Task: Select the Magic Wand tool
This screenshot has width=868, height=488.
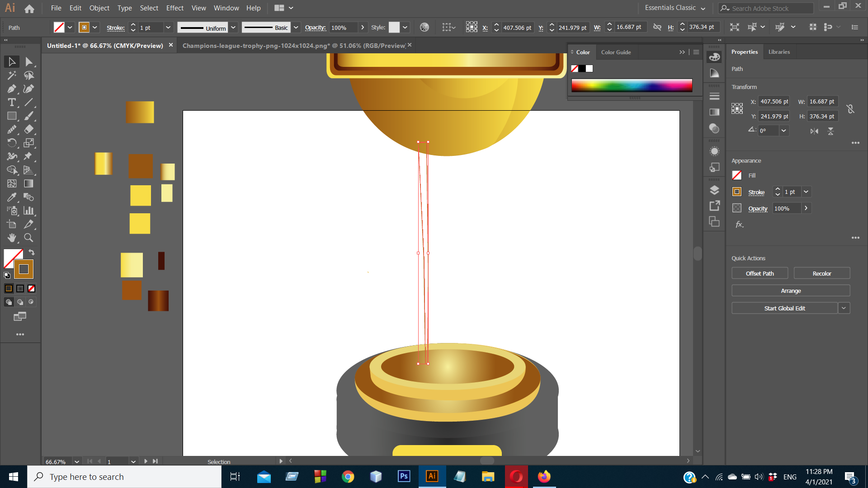Action: (12, 75)
